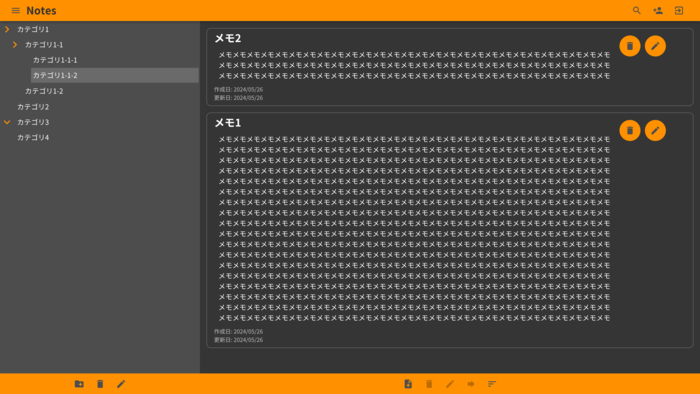The height and width of the screenshot is (394, 700).
Task: Select カテゴリ1 in the tree
Action: point(33,29)
